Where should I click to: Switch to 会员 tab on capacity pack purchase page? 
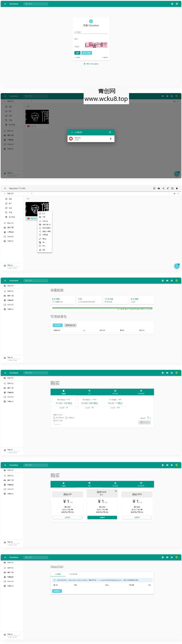[x=89, y=392]
